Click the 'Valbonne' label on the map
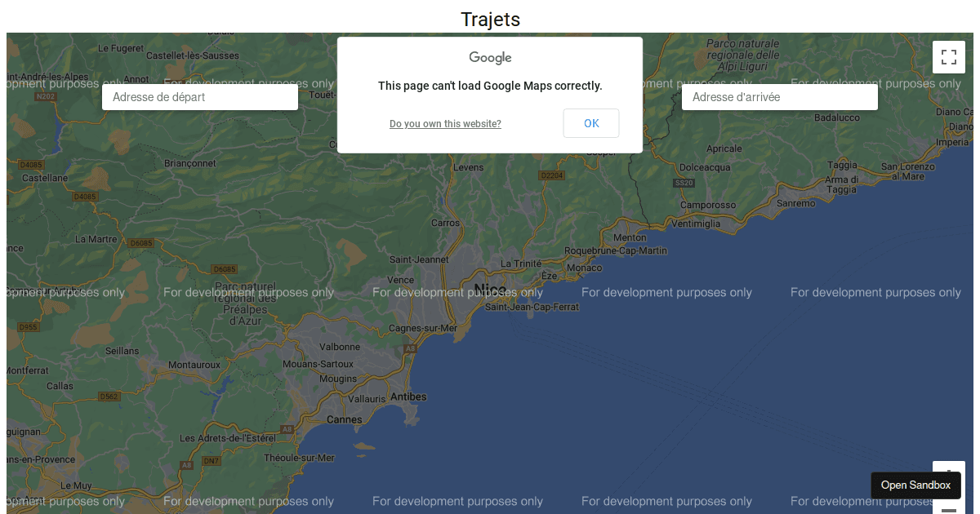Screen dimensions: 980x514 (340, 347)
